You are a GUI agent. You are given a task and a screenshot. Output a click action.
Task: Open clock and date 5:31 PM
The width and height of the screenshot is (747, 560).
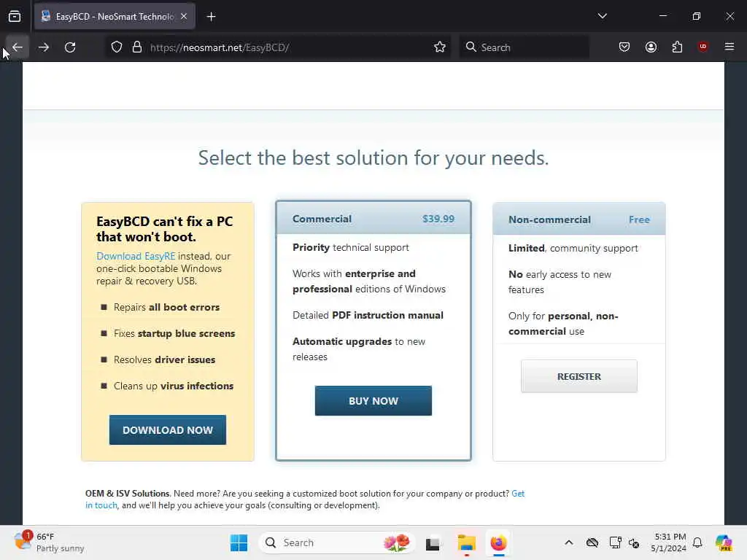point(670,542)
